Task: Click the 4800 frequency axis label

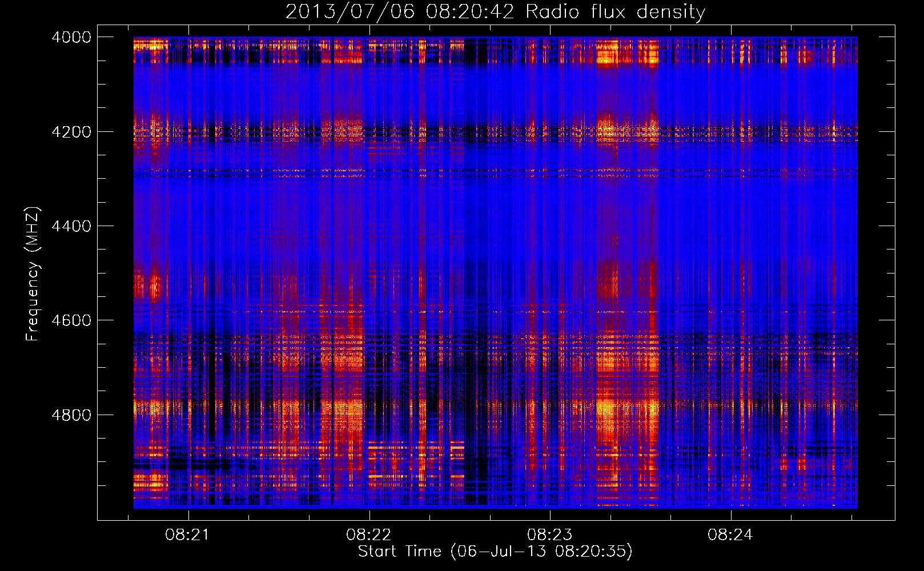Action: [71, 415]
